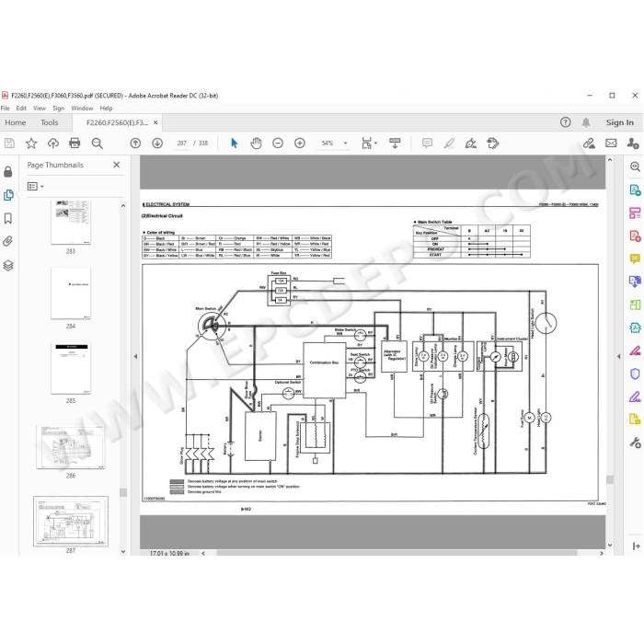Click the stamp tool icon
644x644 pixels.
(493, 144)
